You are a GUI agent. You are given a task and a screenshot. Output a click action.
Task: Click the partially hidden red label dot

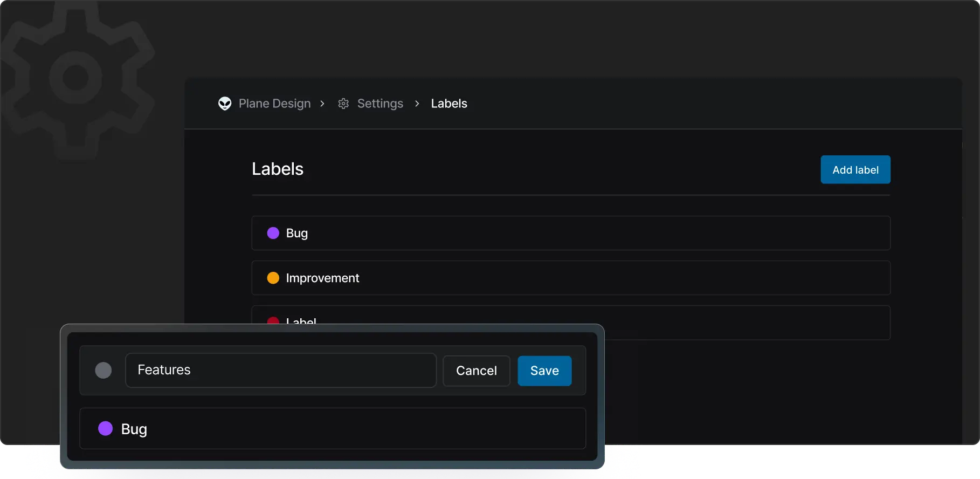click(x=273, y=320)
